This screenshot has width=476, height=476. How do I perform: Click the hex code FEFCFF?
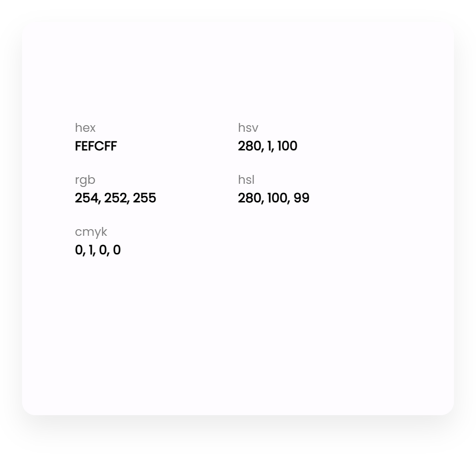[x=96, y=146]
